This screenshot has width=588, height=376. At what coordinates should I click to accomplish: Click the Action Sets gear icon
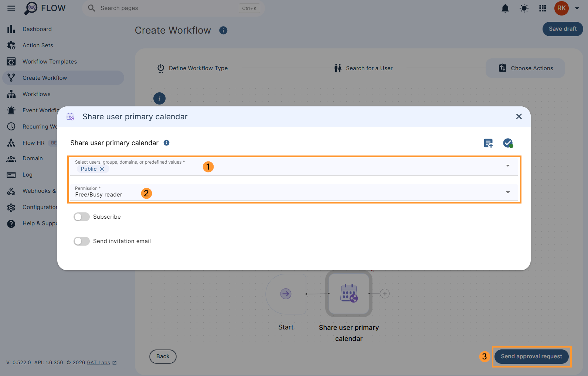point(11,45)
